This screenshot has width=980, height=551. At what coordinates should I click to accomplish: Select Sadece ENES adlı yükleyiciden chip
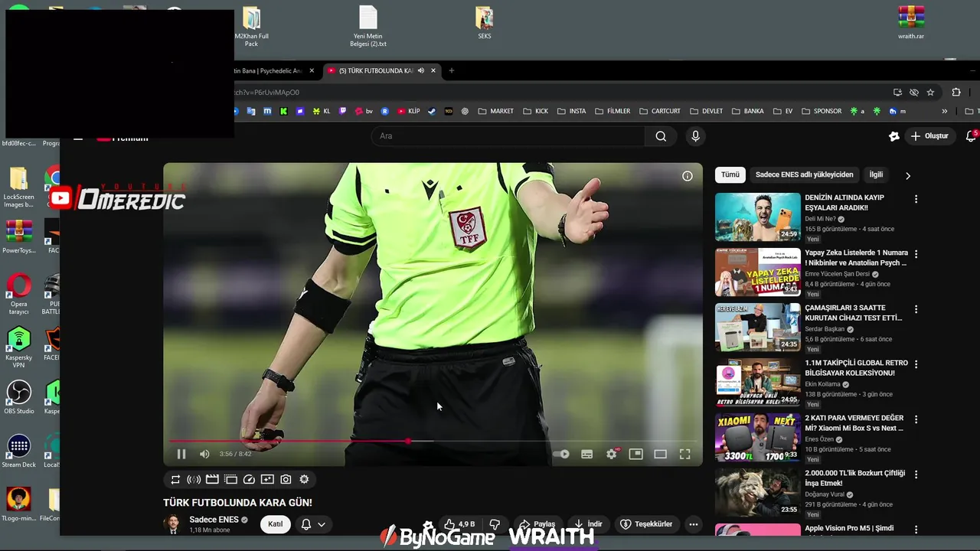pyautogui.click(x=804, y=174)
